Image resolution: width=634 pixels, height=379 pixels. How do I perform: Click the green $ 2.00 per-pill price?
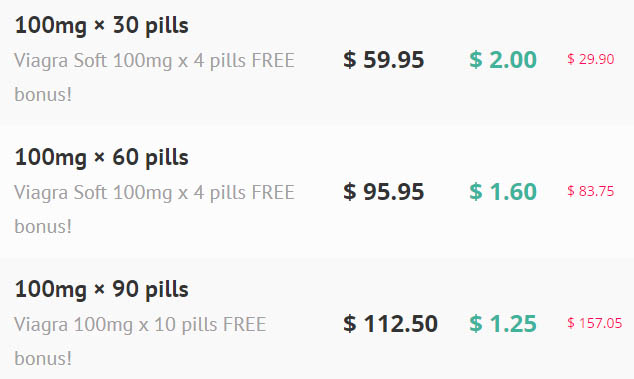503,60
